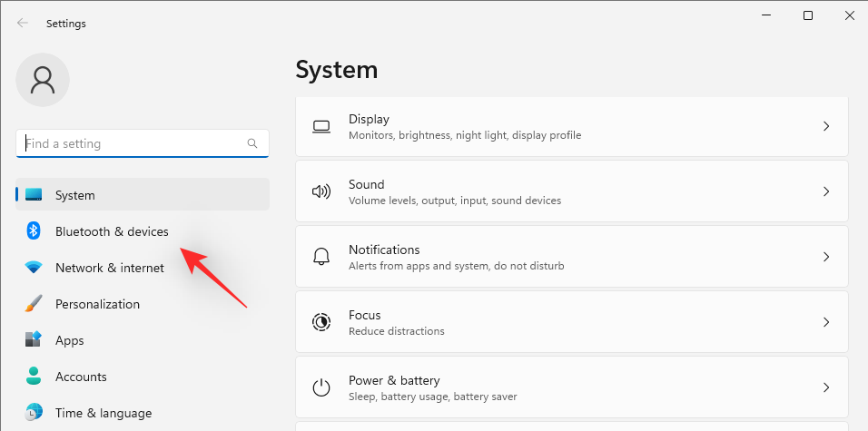This screenshot has width=868, height=431.
Task: Click the user profile avatar
Action: (x=43, y=80)
